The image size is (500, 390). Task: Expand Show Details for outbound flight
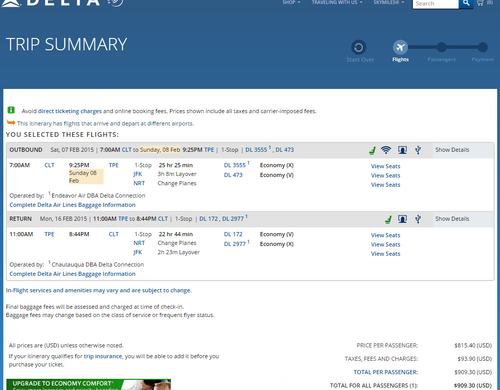452,150
